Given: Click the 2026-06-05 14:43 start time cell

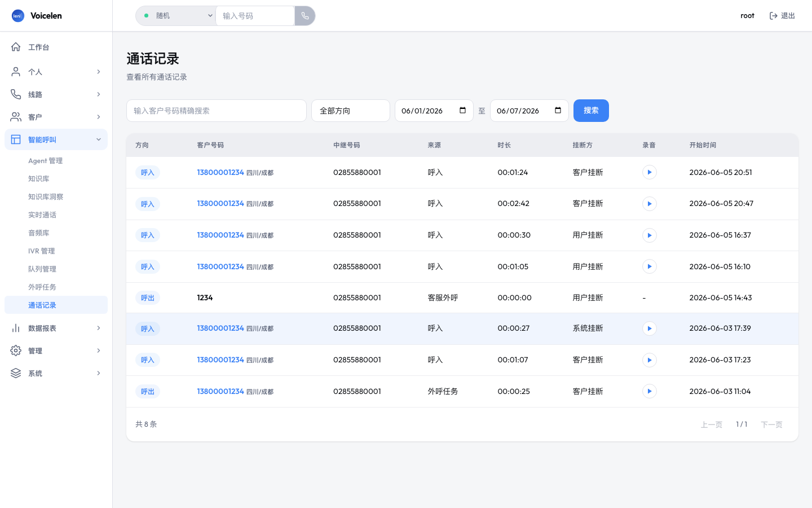Looking at the screenshot, I should 721,297.
